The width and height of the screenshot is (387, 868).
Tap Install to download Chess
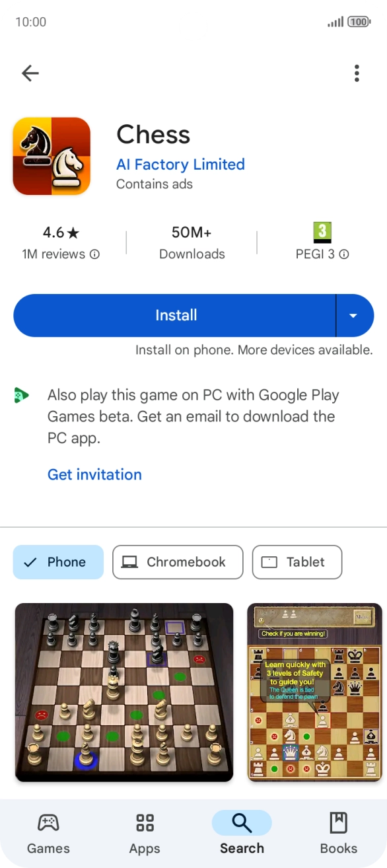pos(175,315)
